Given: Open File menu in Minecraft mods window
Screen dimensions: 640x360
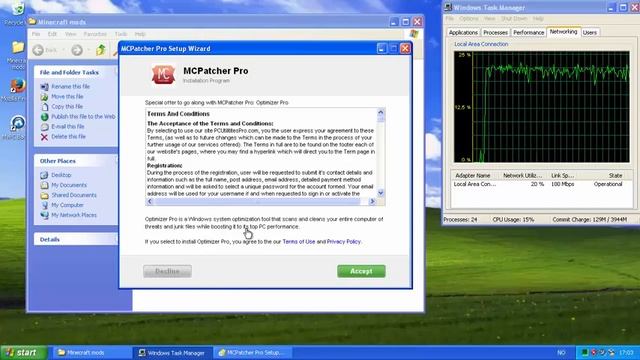Looking at the screenshot, I should pyautogui.click(x=36, y=34).
